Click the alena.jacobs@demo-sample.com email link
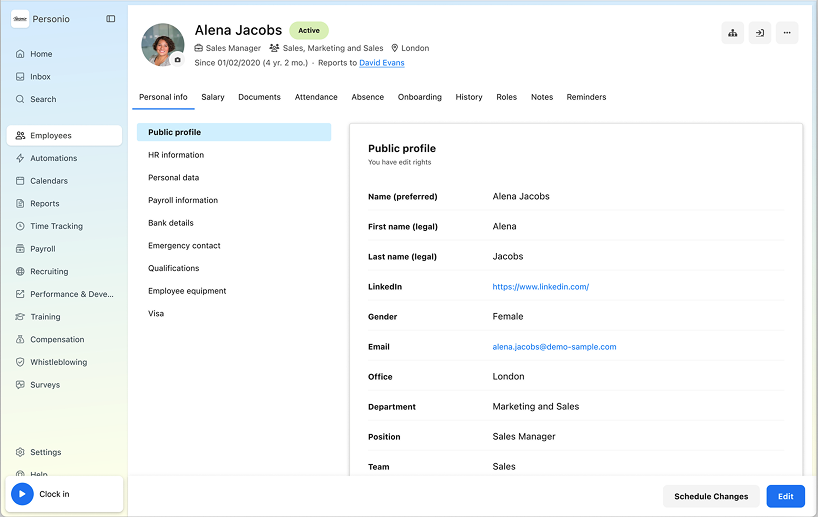818x517 pixels. point(554,347)
